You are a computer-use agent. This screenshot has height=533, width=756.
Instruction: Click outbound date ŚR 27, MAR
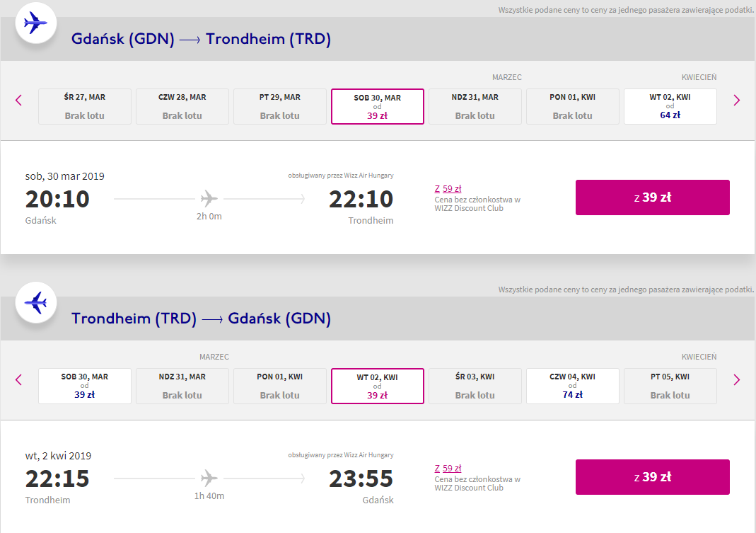(85, 106)
